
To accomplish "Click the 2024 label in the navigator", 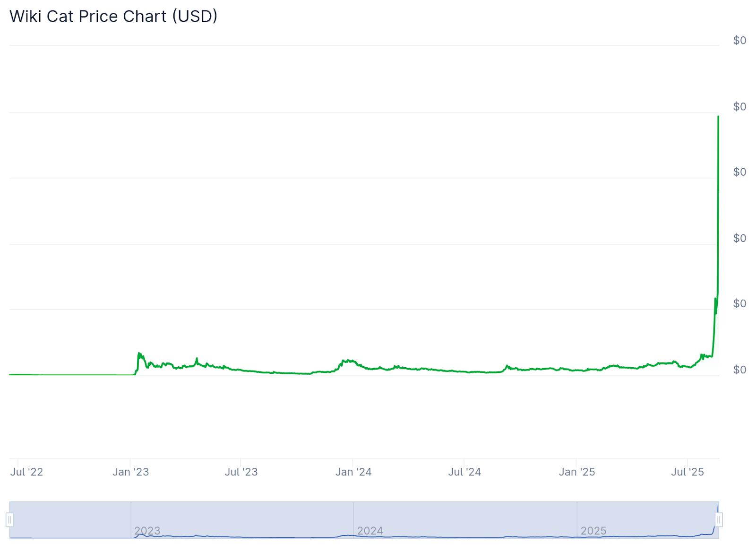I will pos(370,531).
